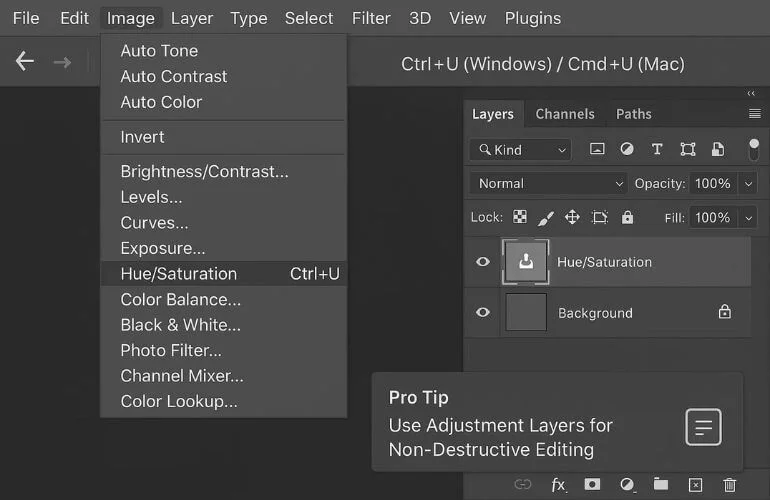Delete layer with the trash icon
Viewport: 770px width, 500px height.
coord(730,485)
